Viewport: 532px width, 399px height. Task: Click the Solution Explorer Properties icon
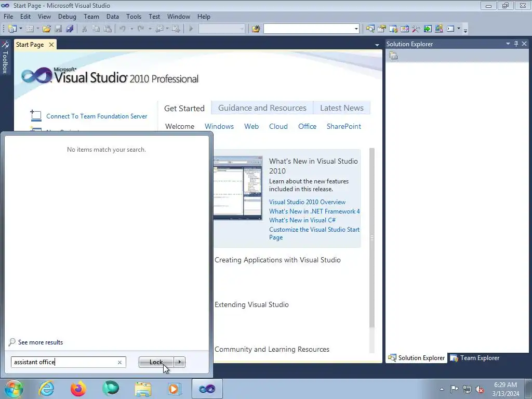(x=393, y=55)
